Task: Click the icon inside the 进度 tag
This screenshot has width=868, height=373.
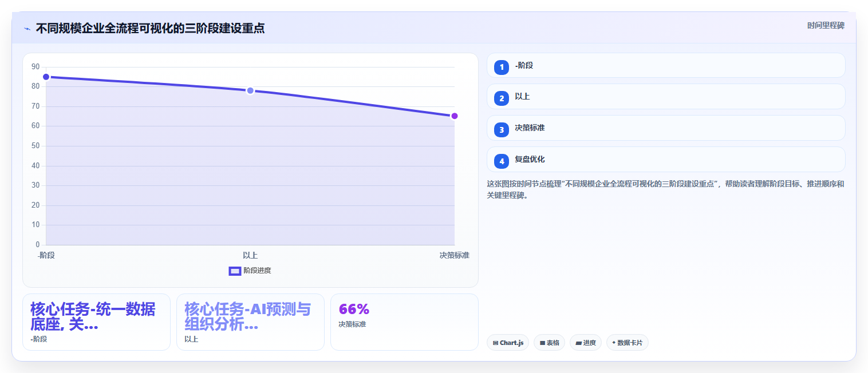Action: [x=578, y=343]
